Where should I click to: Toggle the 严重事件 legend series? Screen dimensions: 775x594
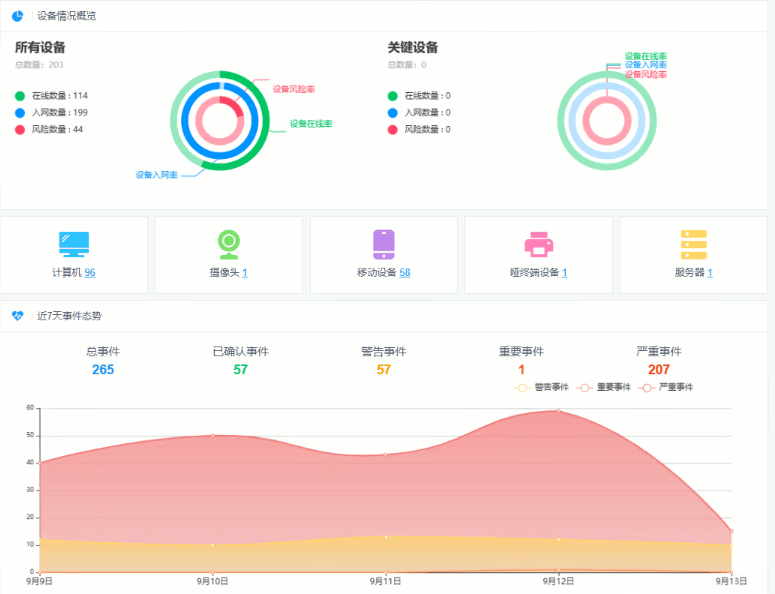666,387
